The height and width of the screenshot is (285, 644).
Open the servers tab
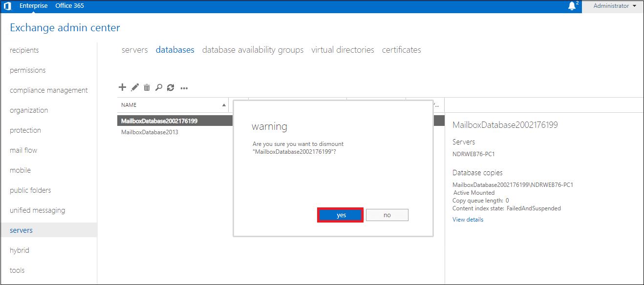tap(135, 50)
